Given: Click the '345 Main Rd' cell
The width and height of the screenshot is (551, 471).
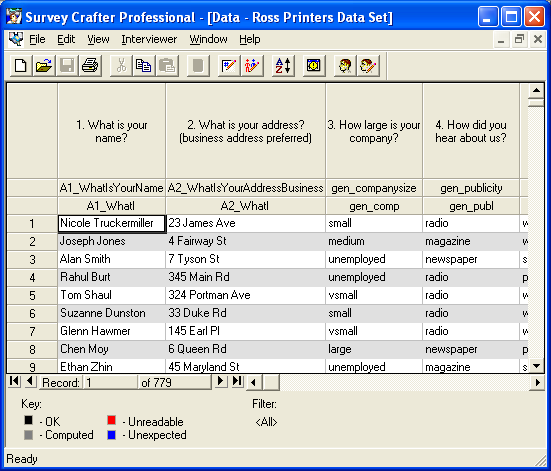Looking at the screenshot, I should point(245,277).
